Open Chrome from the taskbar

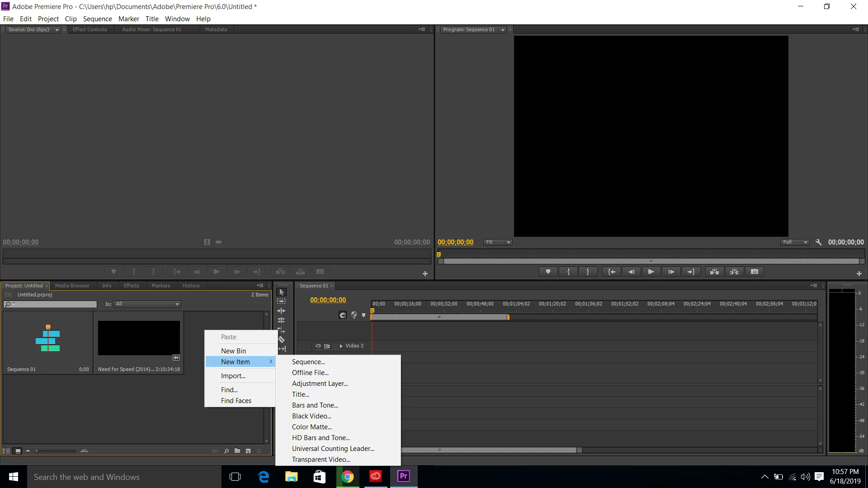click(347, 477)
